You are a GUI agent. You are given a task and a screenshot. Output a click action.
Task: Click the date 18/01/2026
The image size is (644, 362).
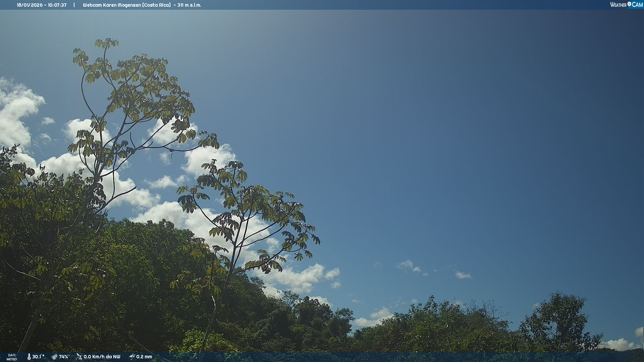[x=29, y=5]
